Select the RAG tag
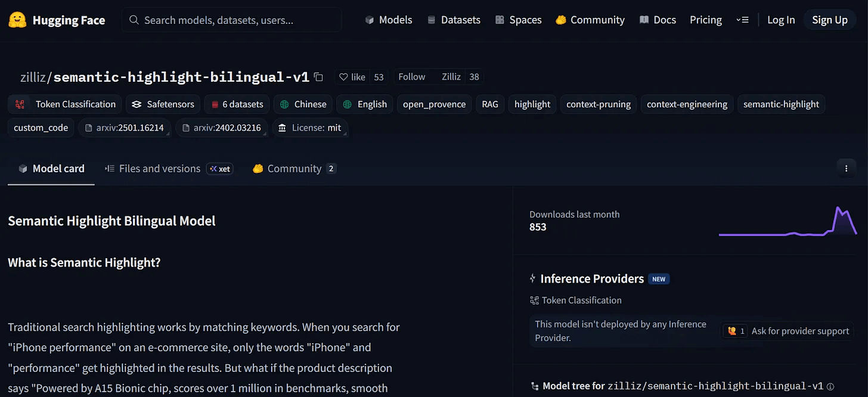 (489, 104)
